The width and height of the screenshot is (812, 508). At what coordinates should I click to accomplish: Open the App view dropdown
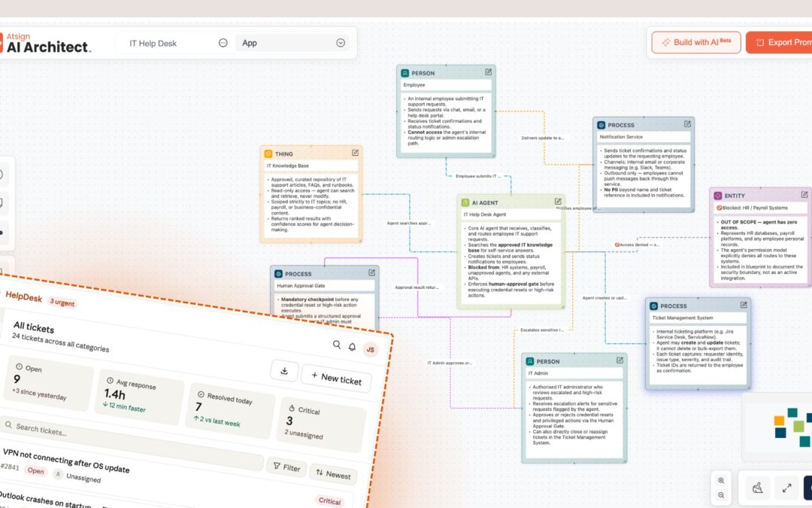(292, 43)
